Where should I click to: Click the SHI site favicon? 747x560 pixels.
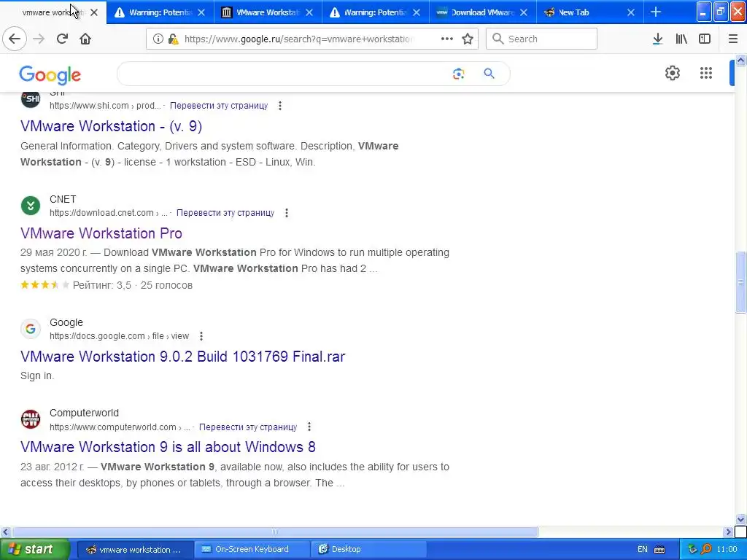(31, 98)
